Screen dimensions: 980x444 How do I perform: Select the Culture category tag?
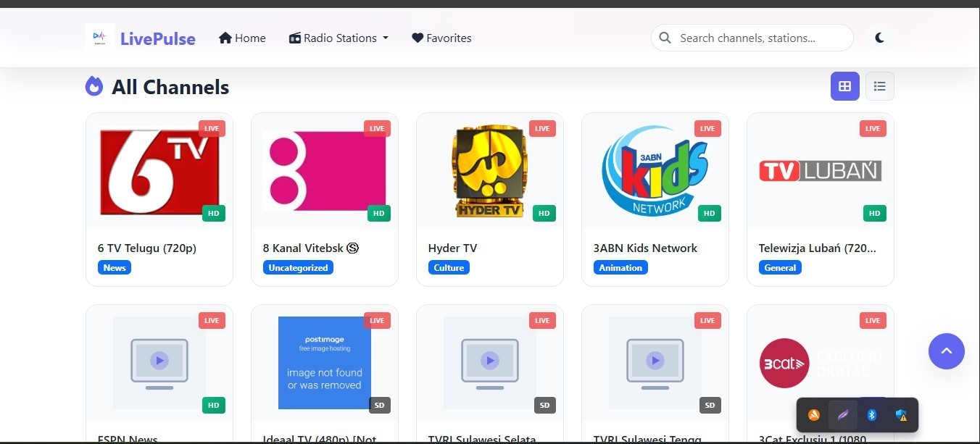449,267
